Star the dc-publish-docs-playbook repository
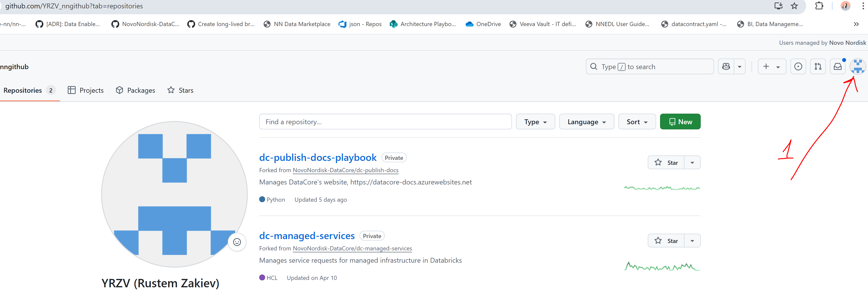The image size is (868, 290). point(666,163)
